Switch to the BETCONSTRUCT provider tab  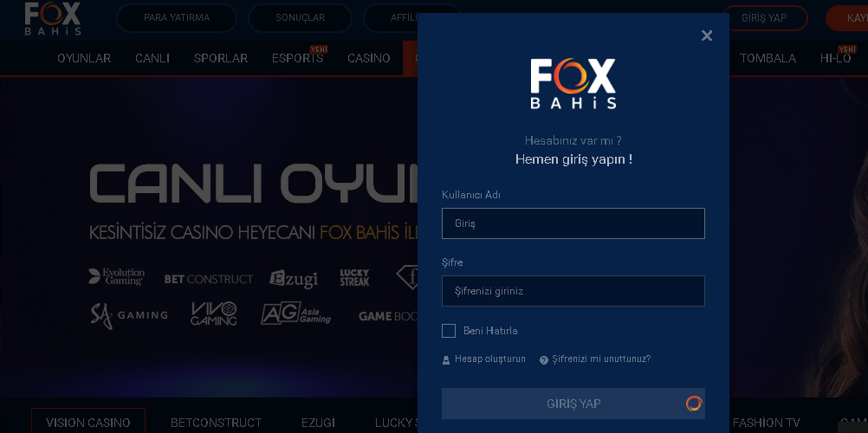click(x=216, y=423)
